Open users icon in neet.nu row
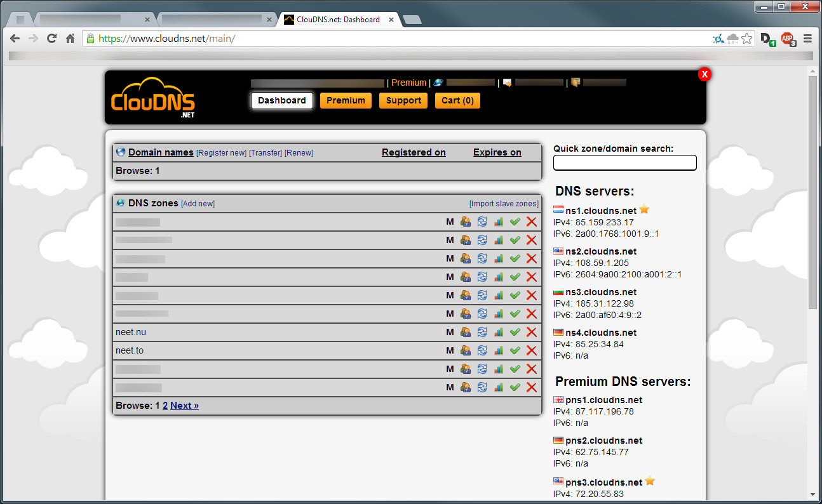Screen dimensions: 822x504 point(466,332)
